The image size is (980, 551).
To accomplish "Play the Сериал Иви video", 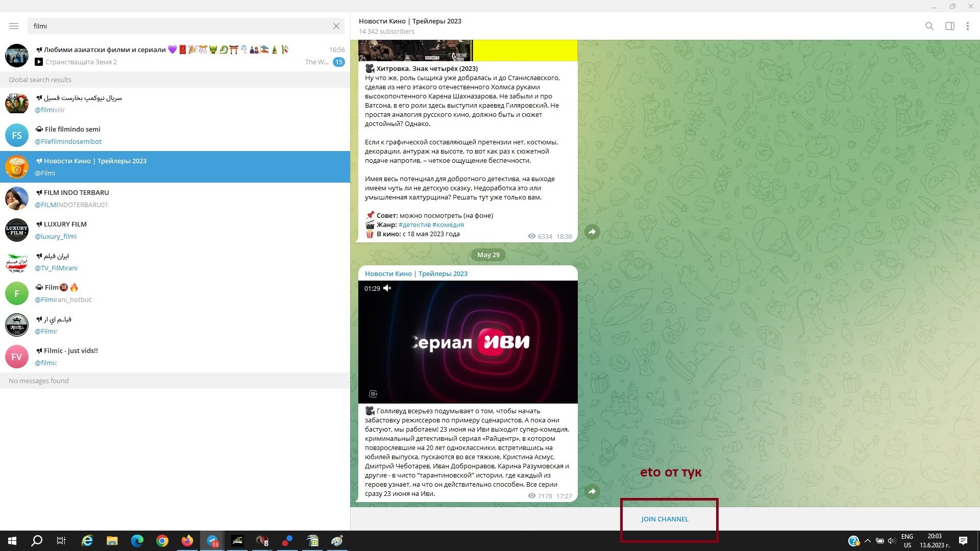I will 468,342.
